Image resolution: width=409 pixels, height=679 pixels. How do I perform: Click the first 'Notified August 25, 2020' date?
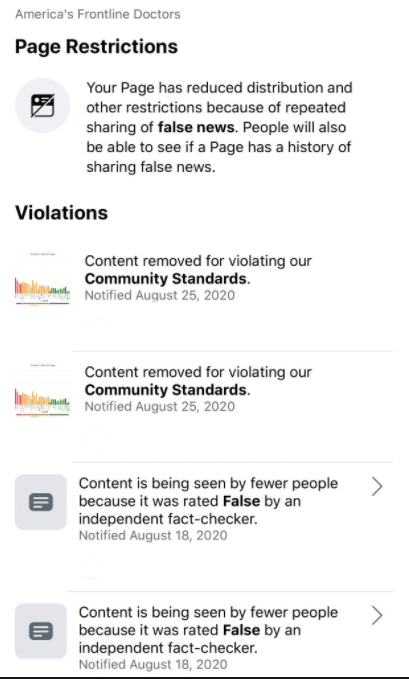160,295
